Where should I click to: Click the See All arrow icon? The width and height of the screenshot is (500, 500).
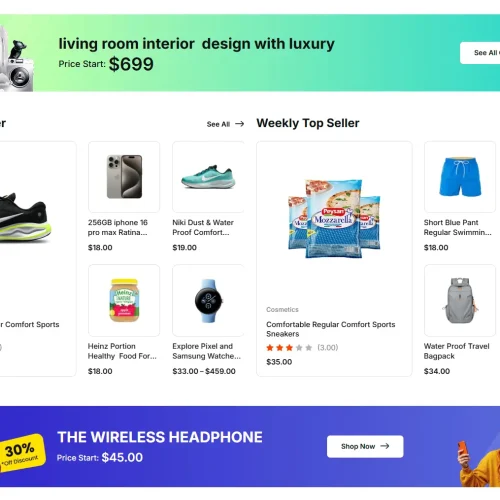point(239,124)
